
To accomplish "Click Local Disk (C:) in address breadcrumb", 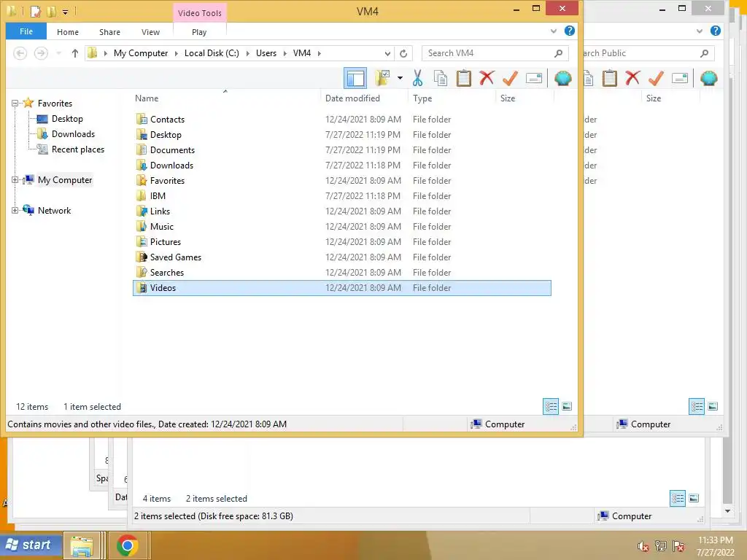I will (x=212, y=53).
